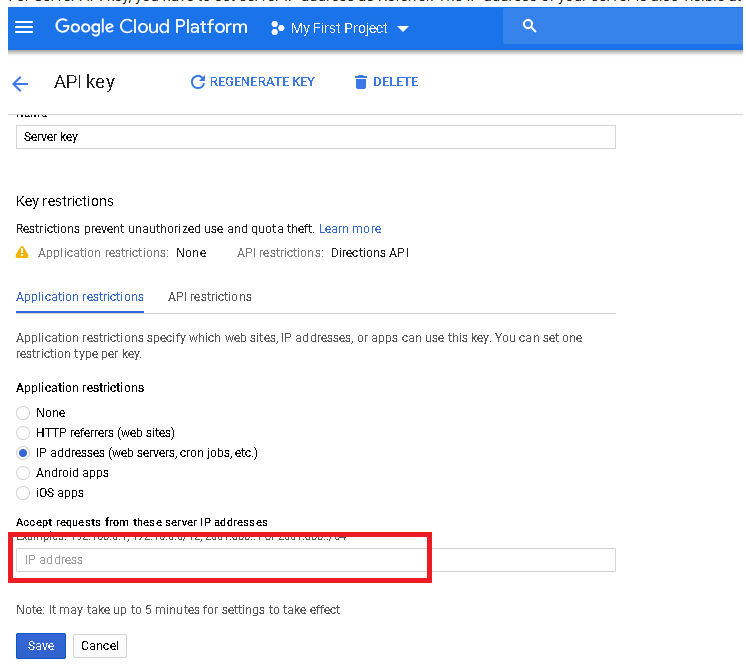The height and width of the screenshot is (672, 746).
Task: Click the back arrow icon
Action: click(20, 84)
